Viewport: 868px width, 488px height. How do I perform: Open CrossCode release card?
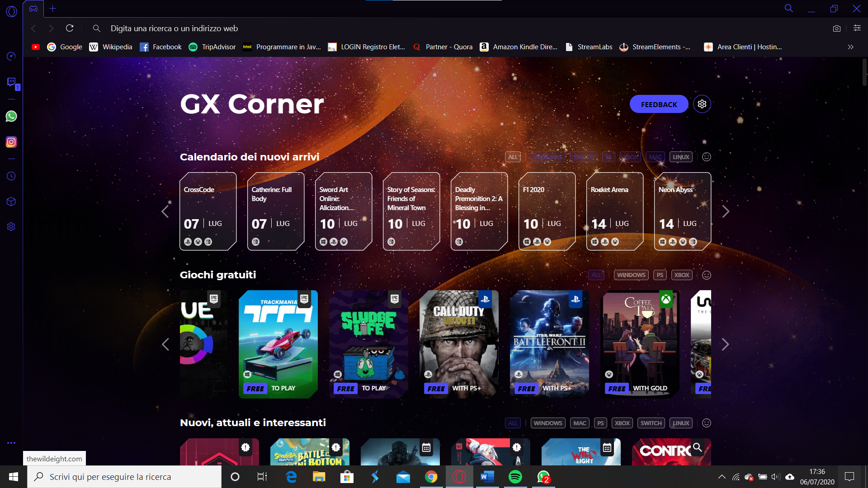pos(208,211)
